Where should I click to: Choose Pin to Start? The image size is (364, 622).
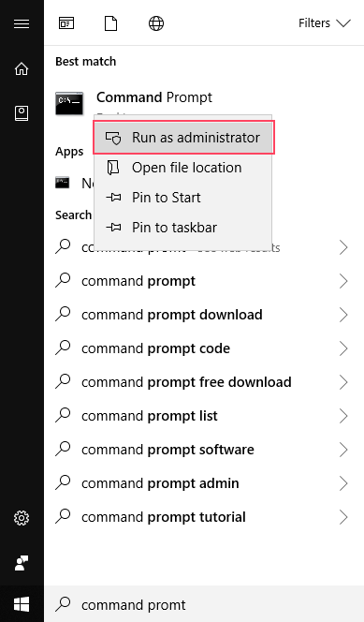[183, 198]
